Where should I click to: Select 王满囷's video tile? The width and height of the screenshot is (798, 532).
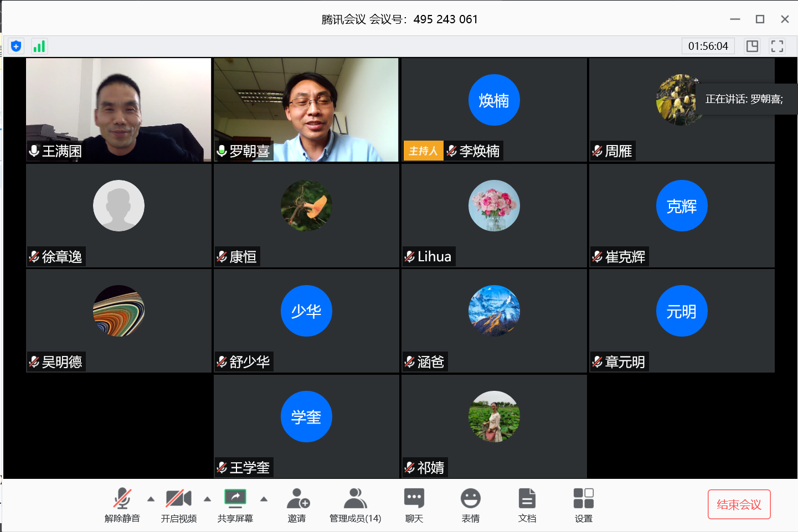(119, 110)
